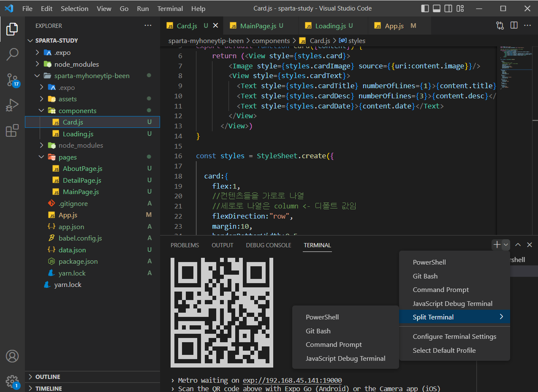Open Configure Terminal Settings
538x392 pixels.
point(454,336)
